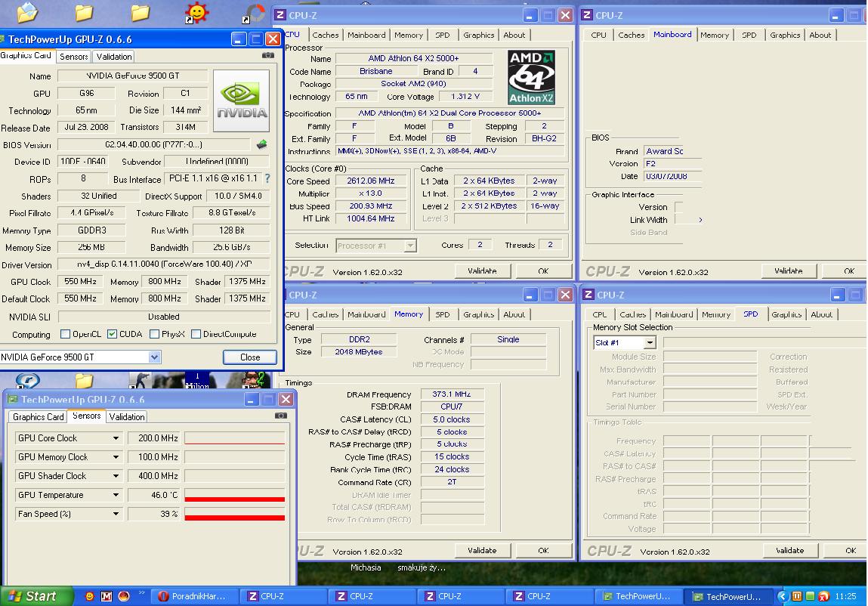Open the GPU Temperature sensor dropdown
The height and width of the screenshot is (606, 868).
(116, 495)
